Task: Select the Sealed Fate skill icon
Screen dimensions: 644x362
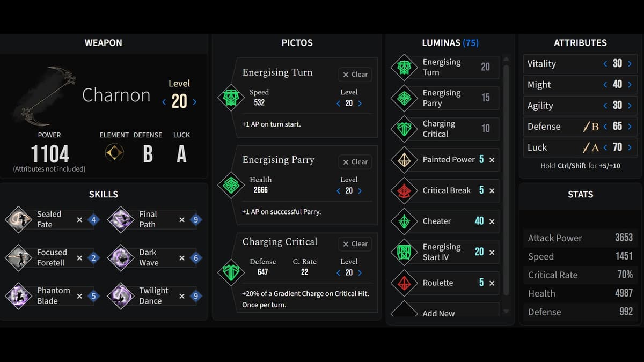Action: pos(18,219)
